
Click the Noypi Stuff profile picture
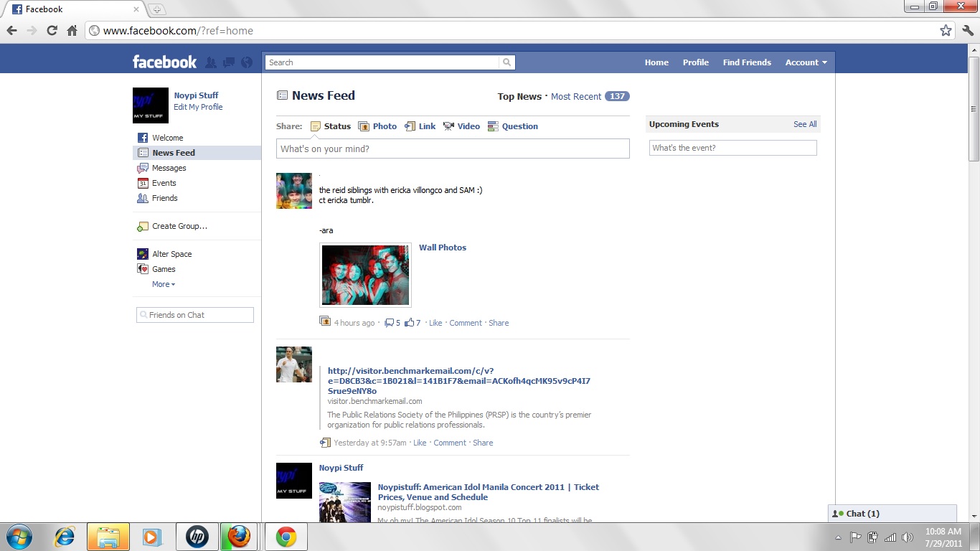[x=151, y=105]
